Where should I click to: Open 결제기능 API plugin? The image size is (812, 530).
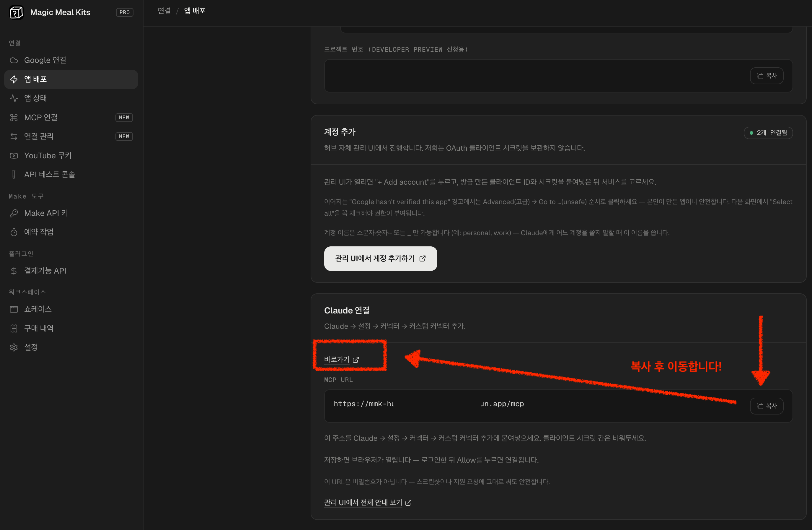pyautogui.click(x=71, y=271)
